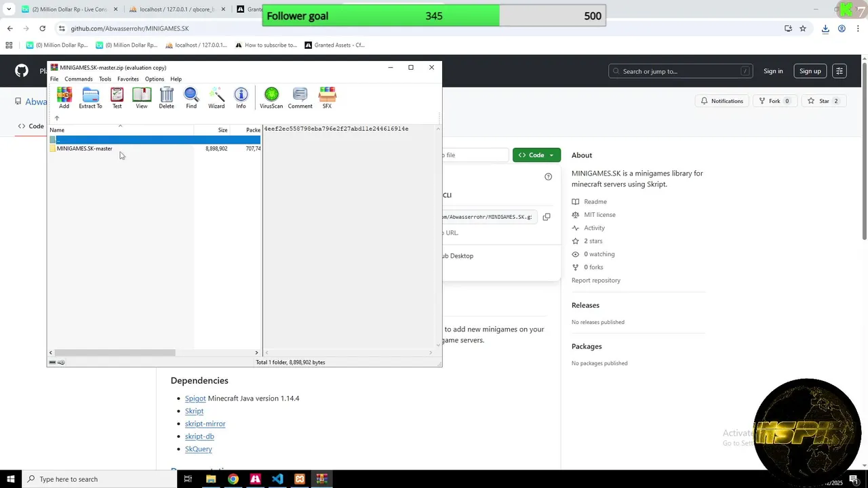
Task: Click the Delete trash icon in WinRAR
Action: pos(166,98)
